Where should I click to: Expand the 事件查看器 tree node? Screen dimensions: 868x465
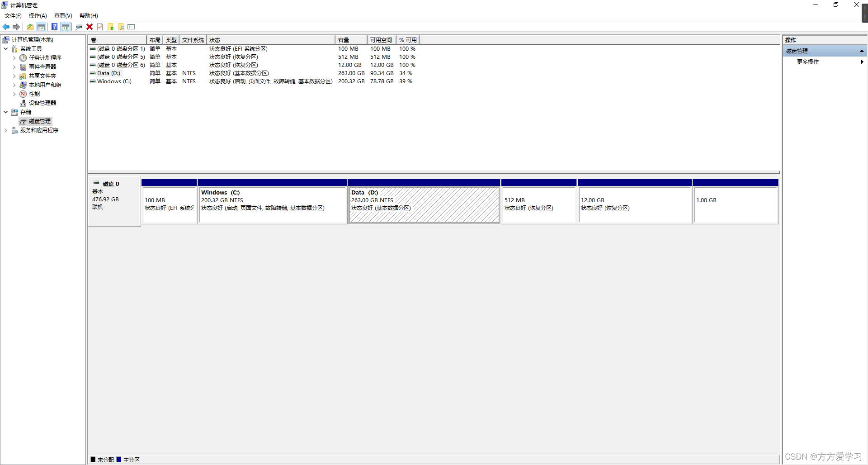(x=14, y=67)
